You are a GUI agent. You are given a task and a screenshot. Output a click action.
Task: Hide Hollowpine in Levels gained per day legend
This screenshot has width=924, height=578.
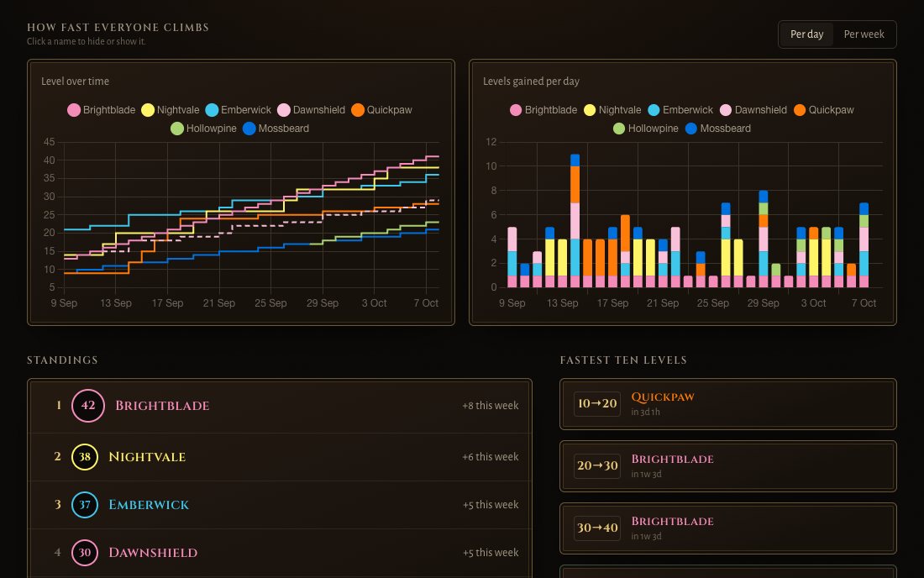(x=645, y=129)
